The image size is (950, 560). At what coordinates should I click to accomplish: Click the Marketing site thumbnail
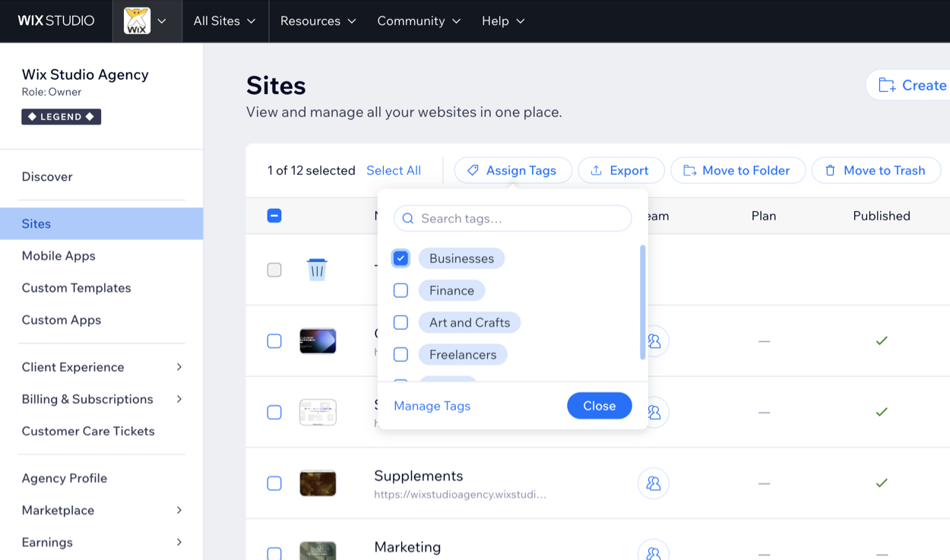point(318,551)
